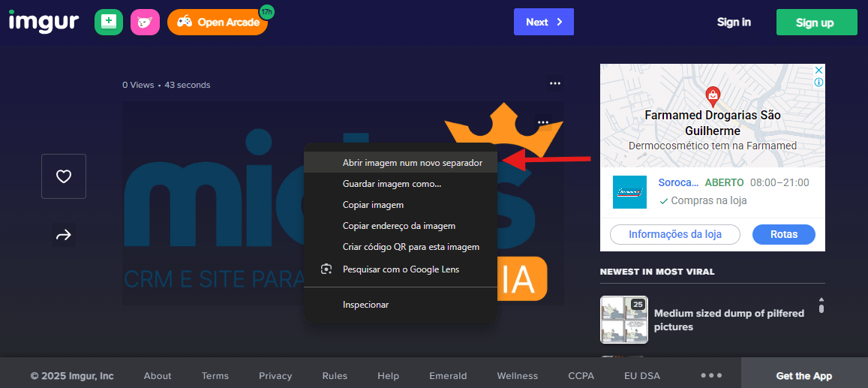Choose 'Guardar imagem como...' menu item
Image resolution: width=868 pixels, height=388 pixels.
(x=392, y=183)
